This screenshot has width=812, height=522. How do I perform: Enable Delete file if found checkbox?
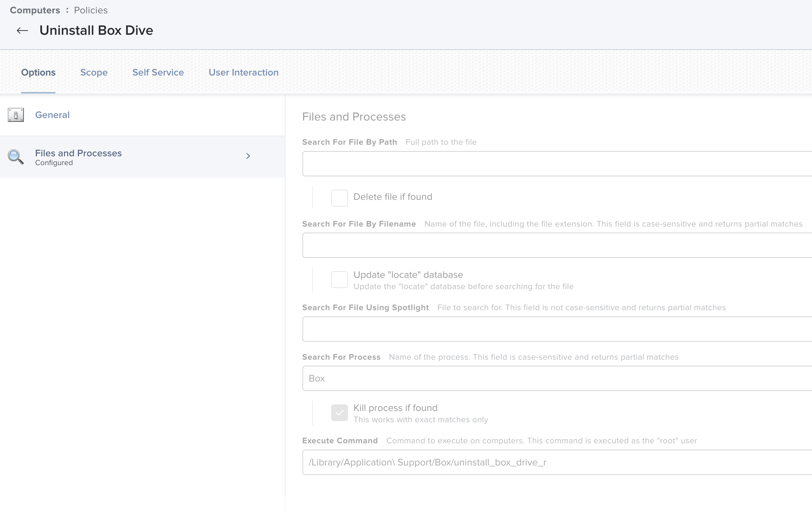click(x=339, y=198)
